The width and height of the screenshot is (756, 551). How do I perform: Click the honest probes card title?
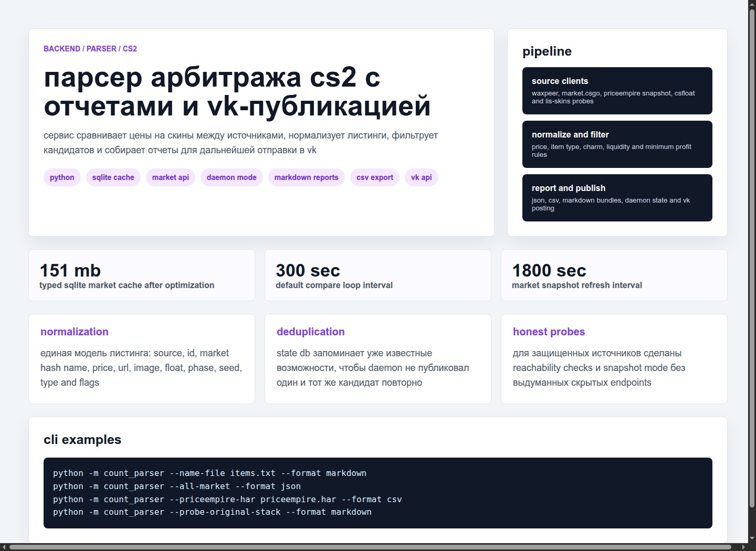[x=549, y=332]
